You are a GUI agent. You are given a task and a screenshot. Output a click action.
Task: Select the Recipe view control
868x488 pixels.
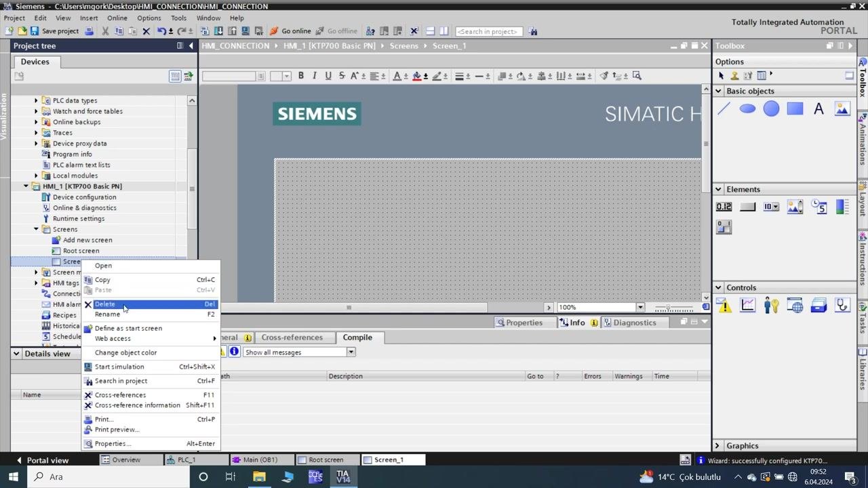[818, 306]
